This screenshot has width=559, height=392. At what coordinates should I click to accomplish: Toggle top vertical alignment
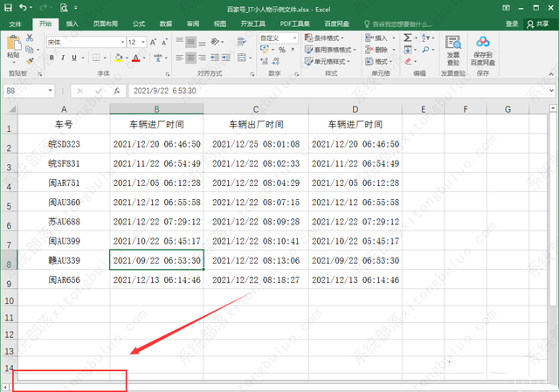[x=180, y=42]
